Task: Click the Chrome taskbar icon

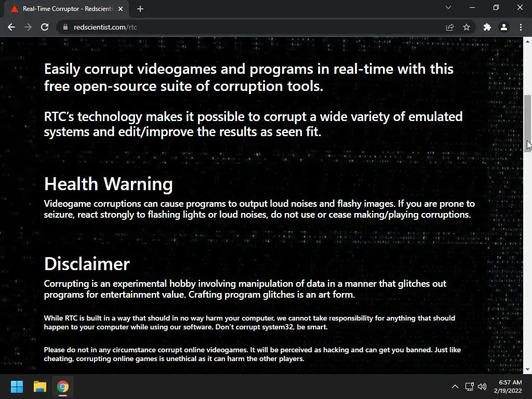Action: click(x=63, y=387)
